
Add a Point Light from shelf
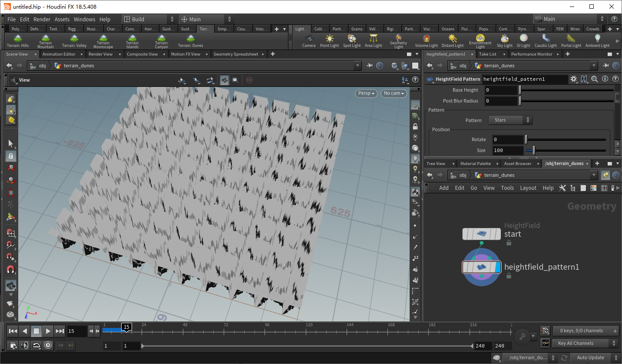click(329, 41)
